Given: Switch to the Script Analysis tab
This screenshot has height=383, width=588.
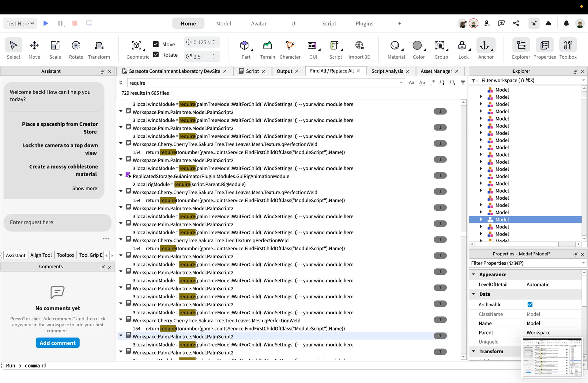Looking at the screenshot, I should tap(388, 71).
